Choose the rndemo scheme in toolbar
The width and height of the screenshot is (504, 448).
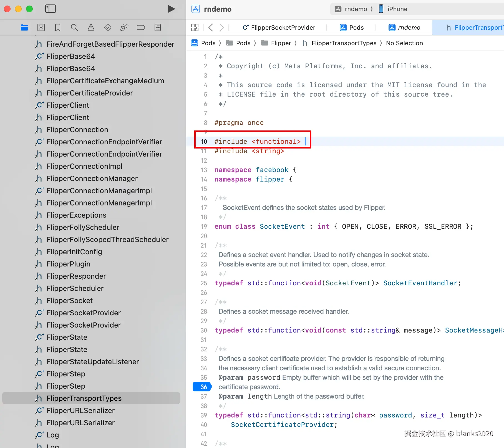tap(351, 9)
